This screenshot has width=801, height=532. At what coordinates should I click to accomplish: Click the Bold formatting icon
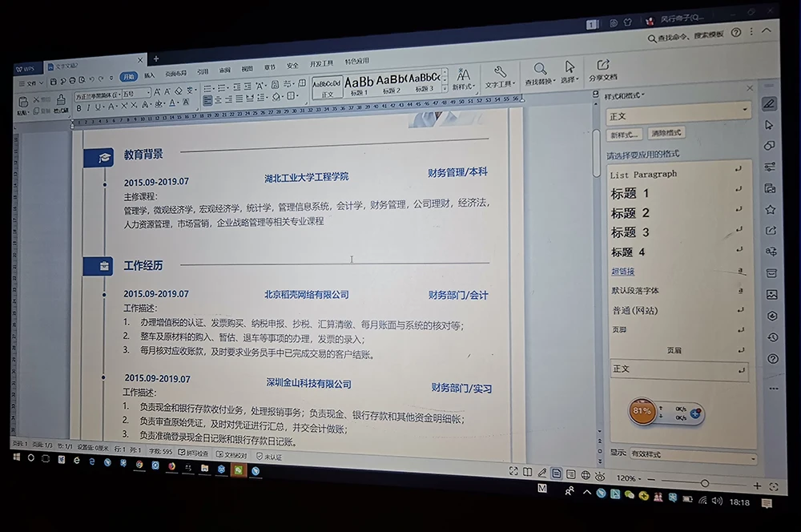[78, 108]
